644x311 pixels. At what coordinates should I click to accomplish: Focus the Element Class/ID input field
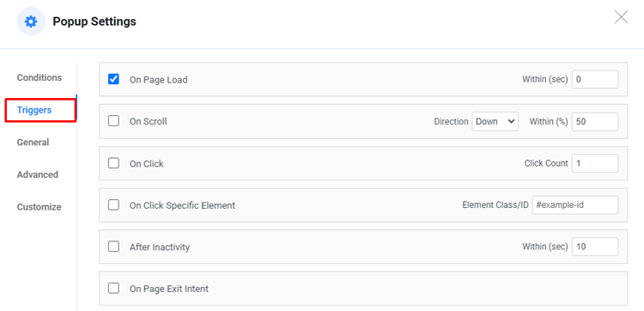[x=575, y=205]
